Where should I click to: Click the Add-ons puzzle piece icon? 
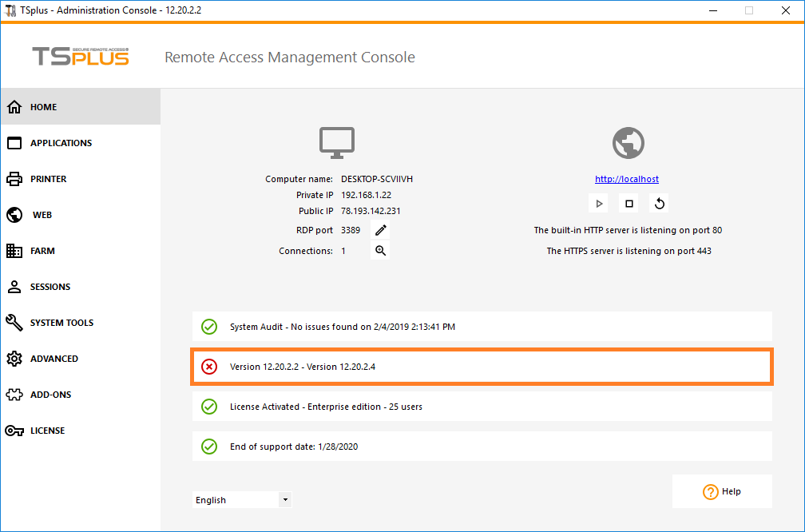coord(14,395)
